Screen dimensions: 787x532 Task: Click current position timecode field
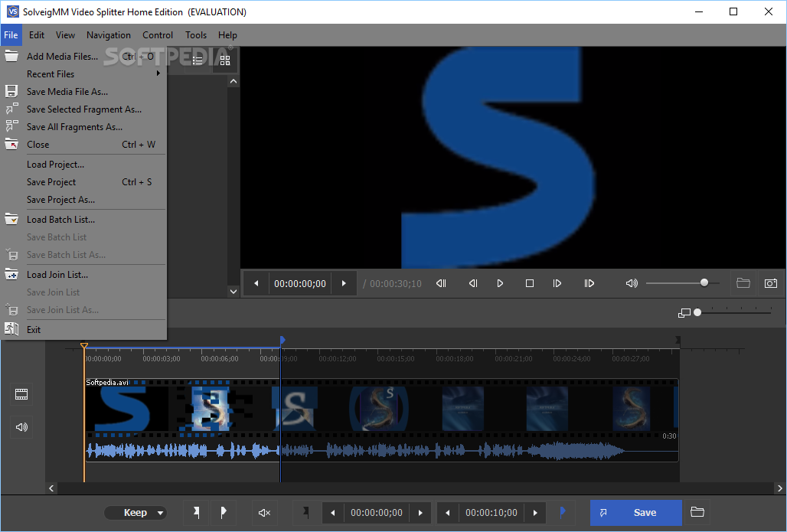[300, 283]
